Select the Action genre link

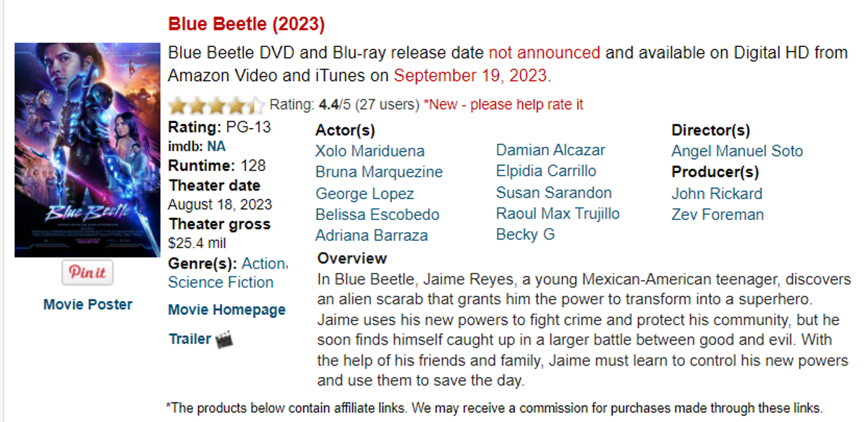point(263,263)
